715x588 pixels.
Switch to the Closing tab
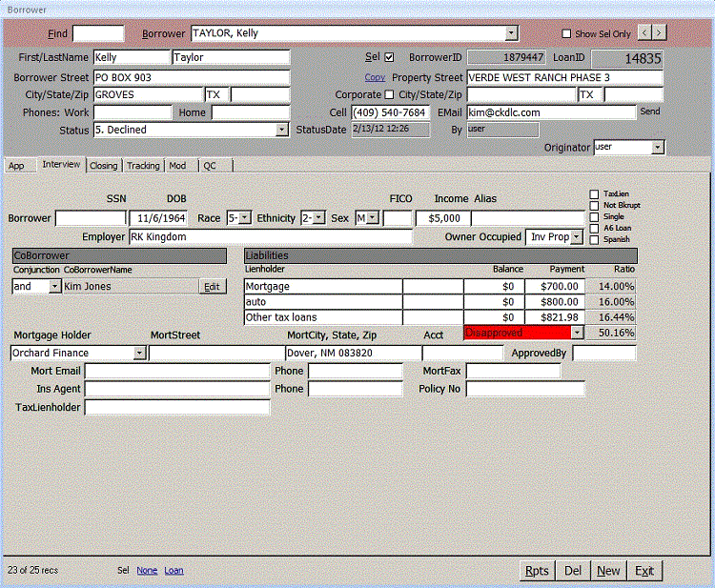tap(103, 166)
